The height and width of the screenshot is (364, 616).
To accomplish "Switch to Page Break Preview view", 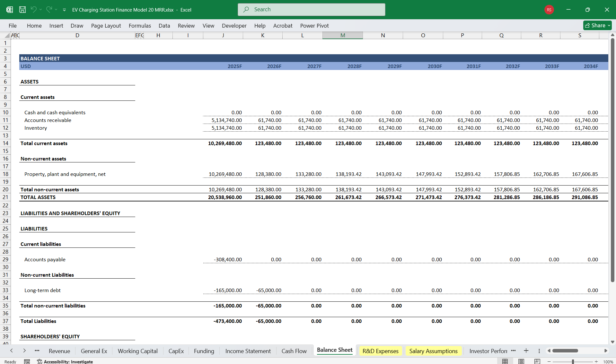I will pyautogui.click(x=537, y=361).
